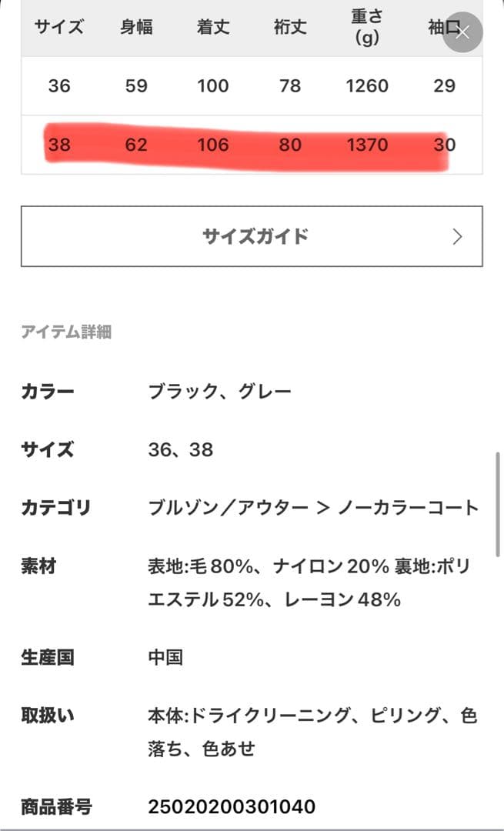Screen dimensions: 504x831
Task: Select size 36 in table row
Action: click(x=59, y=85)
